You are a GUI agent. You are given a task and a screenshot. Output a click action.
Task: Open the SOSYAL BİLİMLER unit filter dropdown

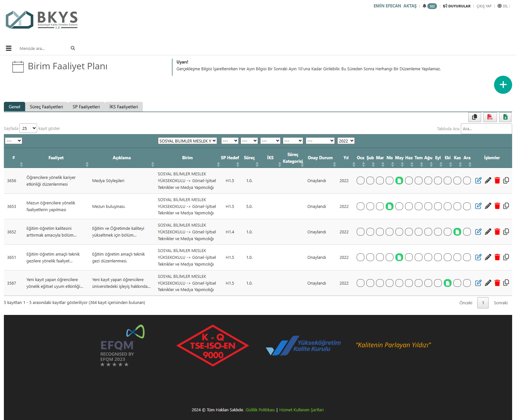point(187,141)
